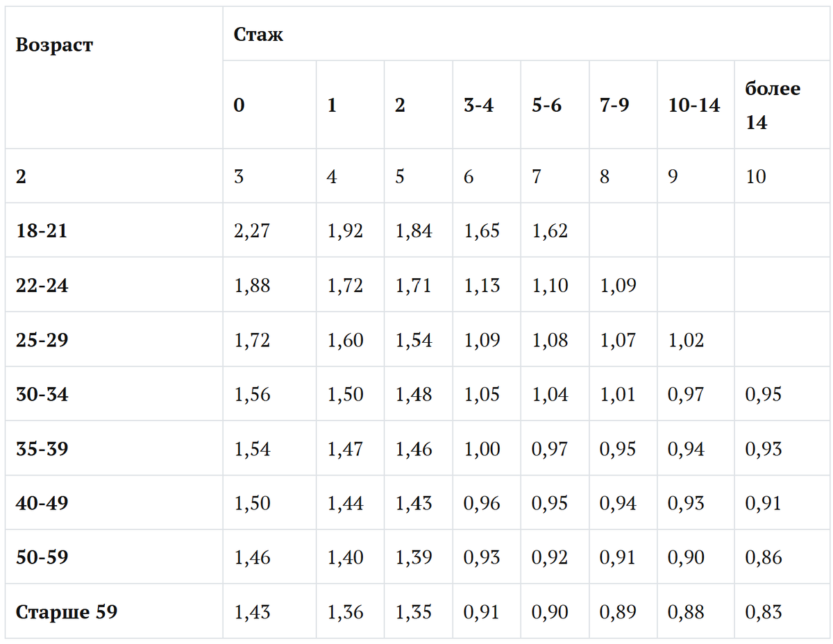
Task: Select the 7-9 column header
Action: pos(623,105)
